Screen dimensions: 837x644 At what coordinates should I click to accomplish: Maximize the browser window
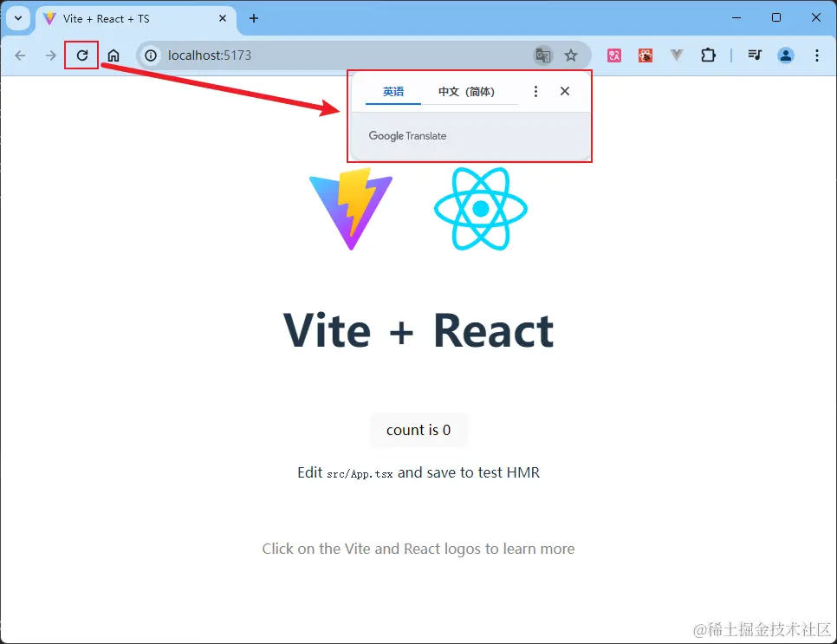click(776, 17)
